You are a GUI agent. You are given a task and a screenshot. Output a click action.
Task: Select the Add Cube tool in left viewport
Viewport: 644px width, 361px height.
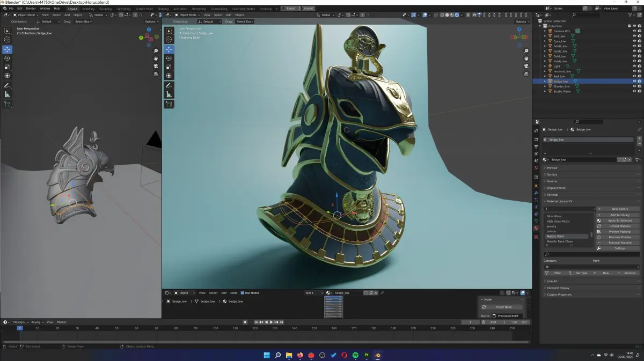coord(8,104)
